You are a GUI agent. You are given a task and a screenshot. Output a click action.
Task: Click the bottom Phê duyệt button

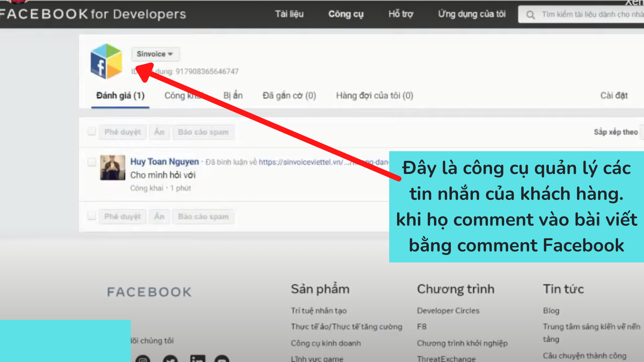122,217
